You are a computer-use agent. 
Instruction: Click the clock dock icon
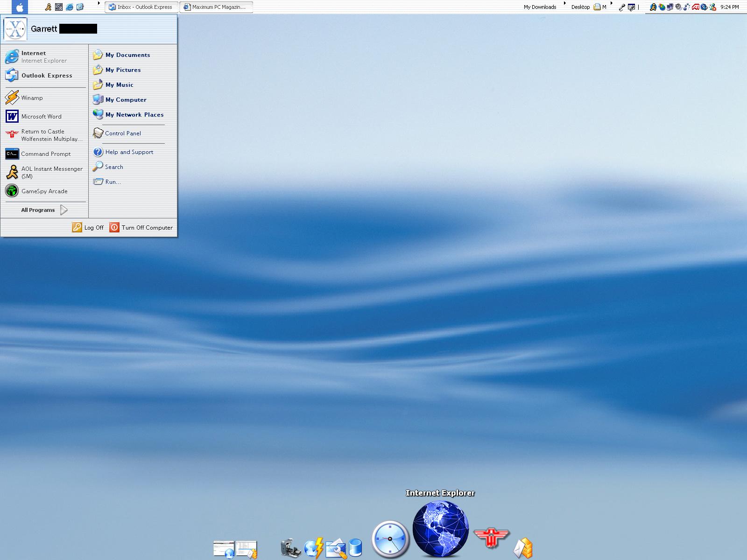[x=390, y=539]
